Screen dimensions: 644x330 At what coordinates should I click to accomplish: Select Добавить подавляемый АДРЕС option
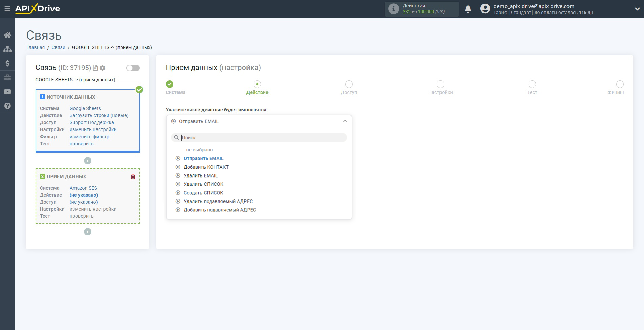(x=220, y=210)
